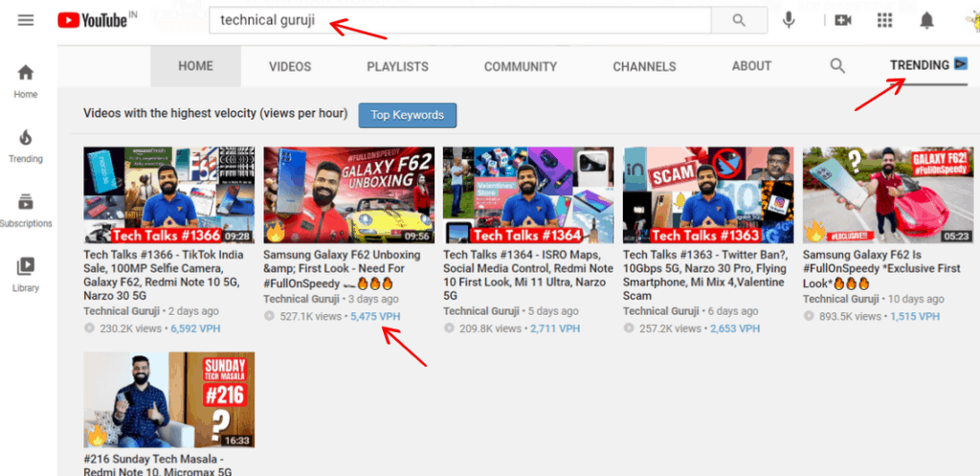Open title Tech Talks #1363 Twitter Ban
This screenshot has width=980, height=476.
[x=706, y=275]
